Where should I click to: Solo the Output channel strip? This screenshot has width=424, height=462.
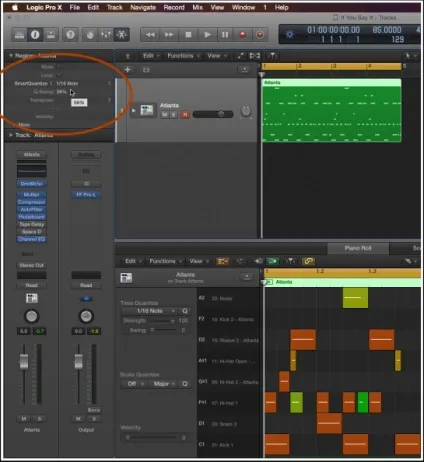(94, 419)
